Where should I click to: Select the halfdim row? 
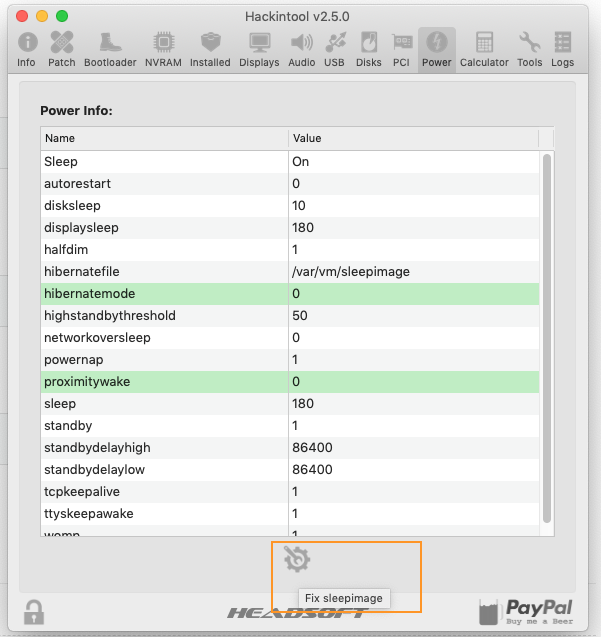point(290,249)
